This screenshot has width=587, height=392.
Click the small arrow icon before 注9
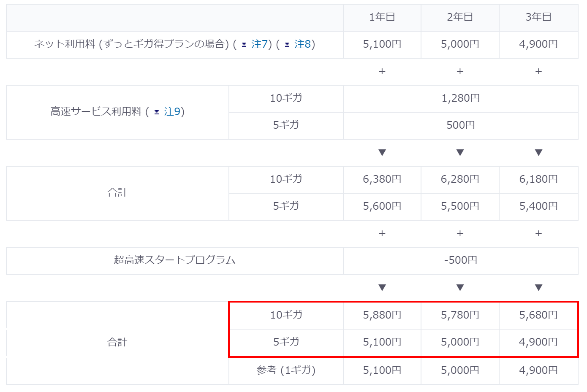(x=157, y=112)
